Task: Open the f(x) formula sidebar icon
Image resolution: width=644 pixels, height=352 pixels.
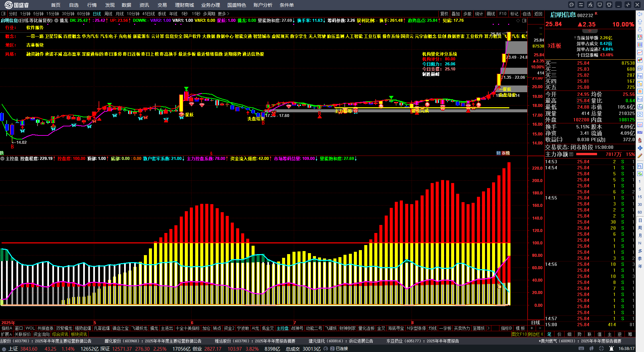Action: pos(640,107)
